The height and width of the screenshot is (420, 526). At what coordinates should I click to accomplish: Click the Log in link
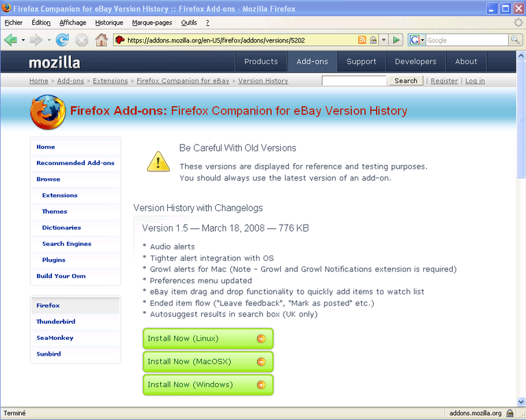[475, 81]
